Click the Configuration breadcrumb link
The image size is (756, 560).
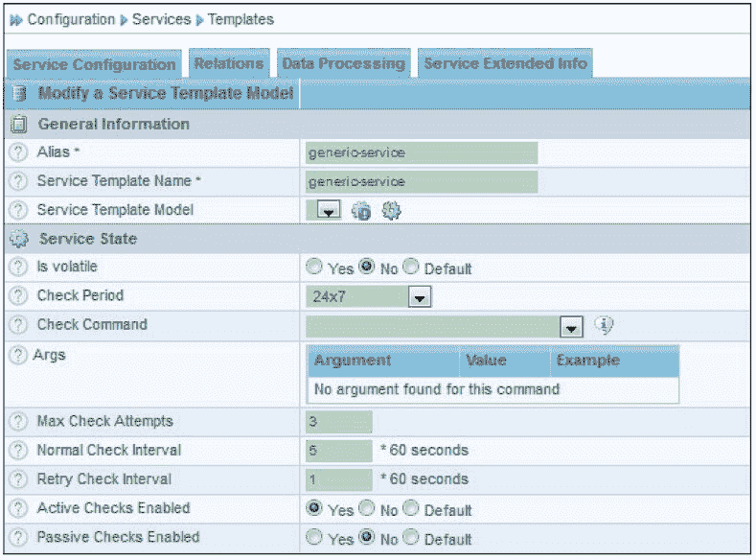click(71, 19)
